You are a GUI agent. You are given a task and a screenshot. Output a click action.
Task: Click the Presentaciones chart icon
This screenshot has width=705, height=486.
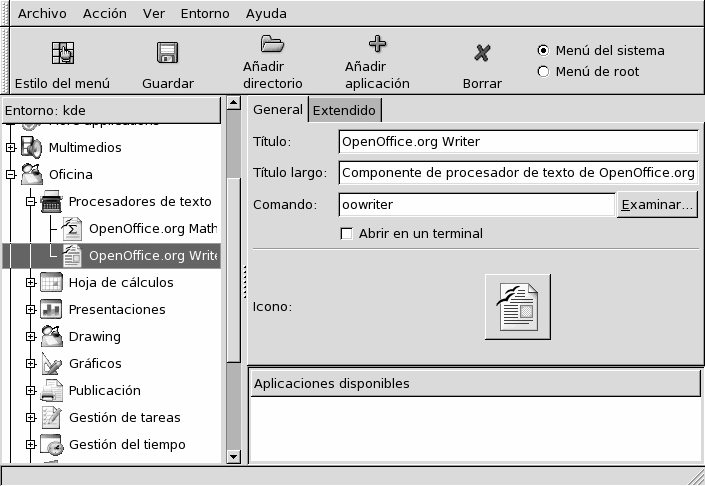pyautogui.click(x=51, y=309)
